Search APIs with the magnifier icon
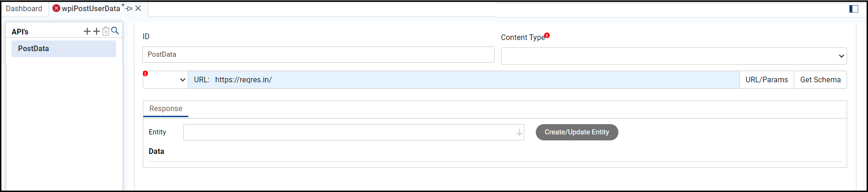 [115, 31]
